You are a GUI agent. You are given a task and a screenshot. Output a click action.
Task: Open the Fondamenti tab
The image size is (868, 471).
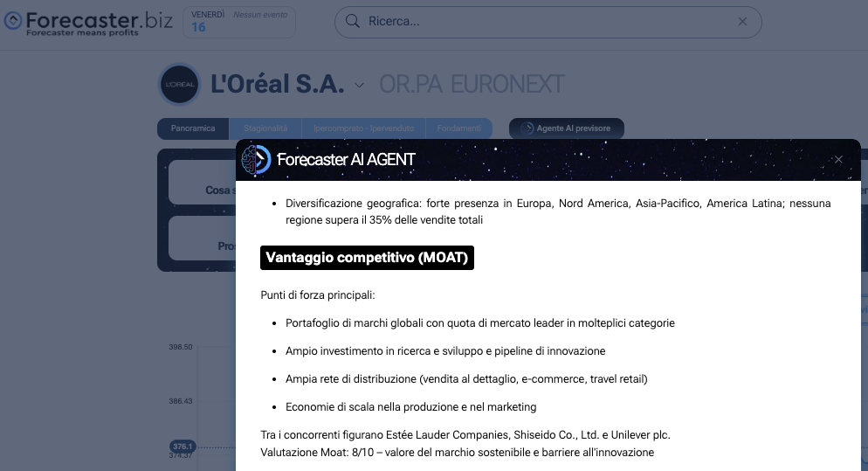[x=458, y=128]
